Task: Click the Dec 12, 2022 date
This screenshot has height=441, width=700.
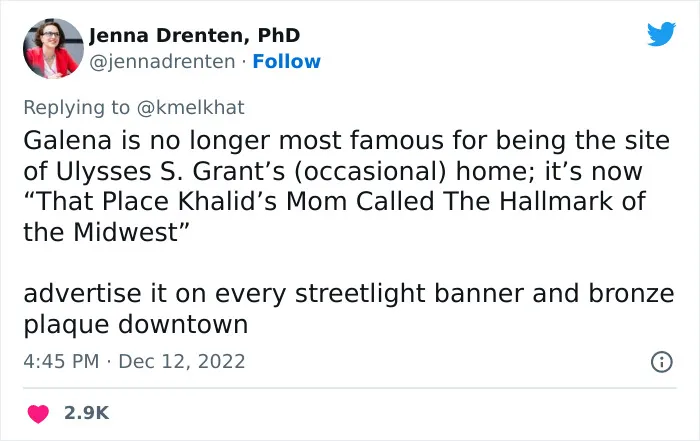Action: pyautogui.click(x=182, y=361)
